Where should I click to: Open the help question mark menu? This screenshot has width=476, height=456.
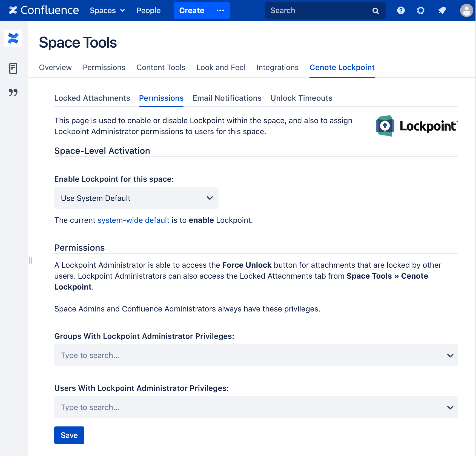point(401,10)
